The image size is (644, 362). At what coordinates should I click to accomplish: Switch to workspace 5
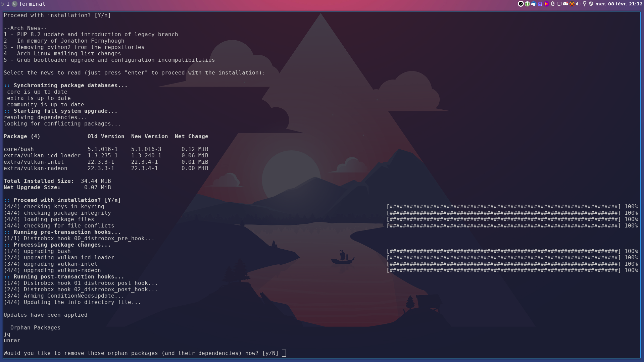tap(2, 4)
